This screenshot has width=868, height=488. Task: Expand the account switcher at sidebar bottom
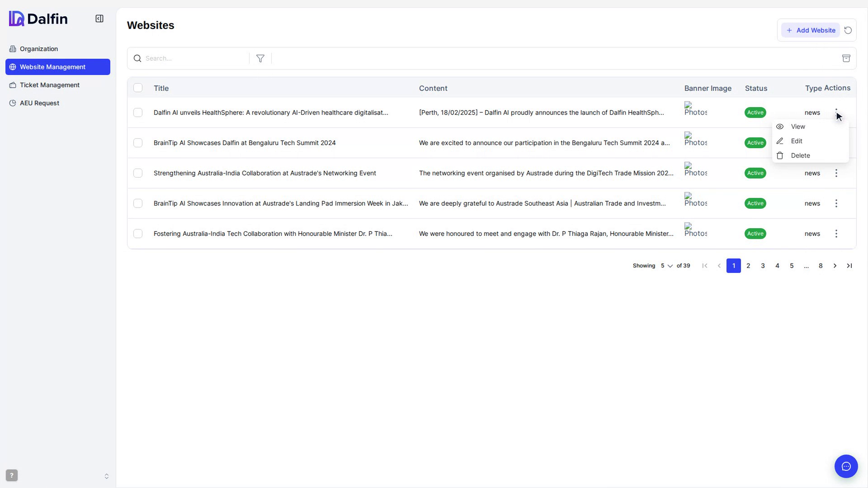point(107,476)
